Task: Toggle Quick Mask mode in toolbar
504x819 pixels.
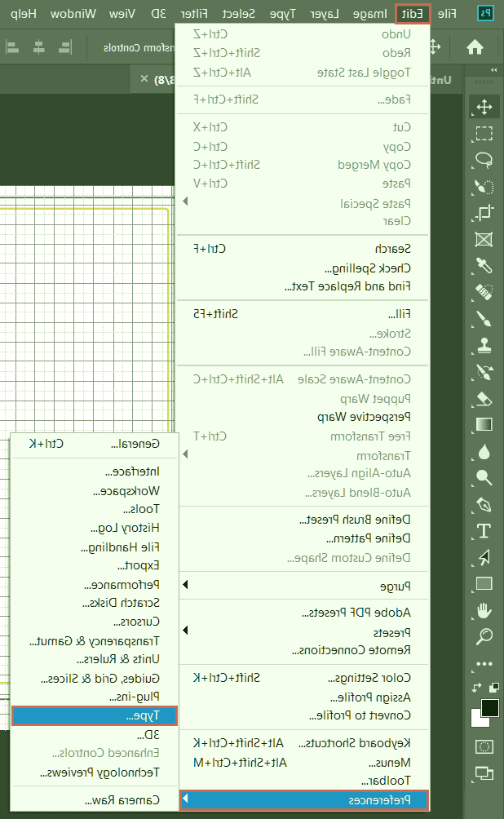Action: click(x=484, y=746)
